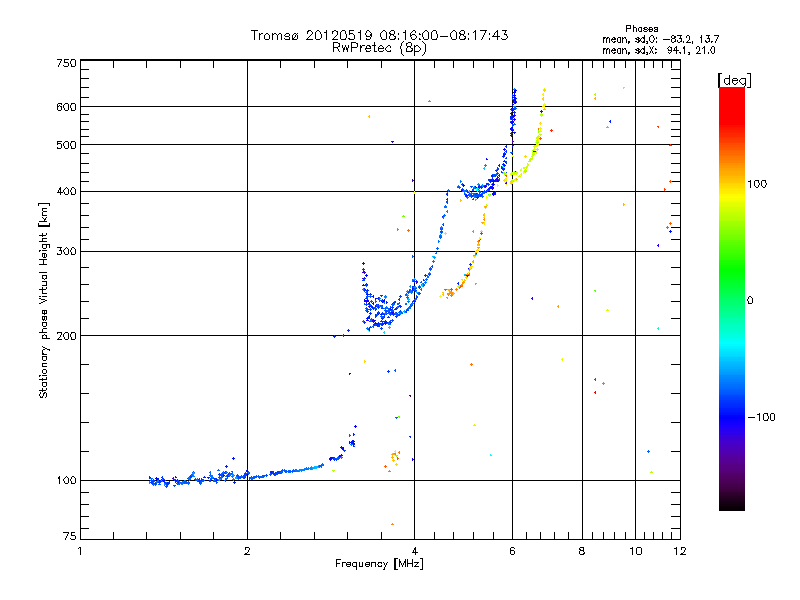Select the 'RwPretec (8p)' subtitle text

point(379,48)
